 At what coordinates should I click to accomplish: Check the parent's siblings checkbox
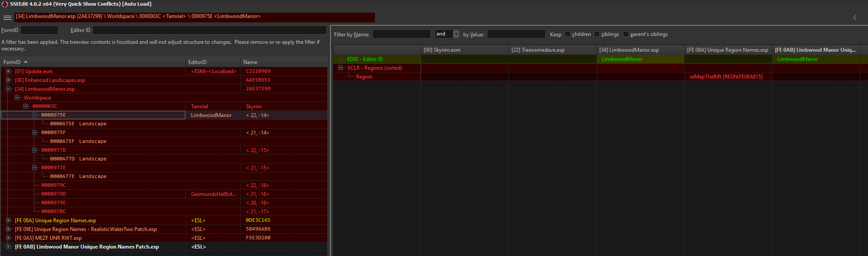[626, 34]
